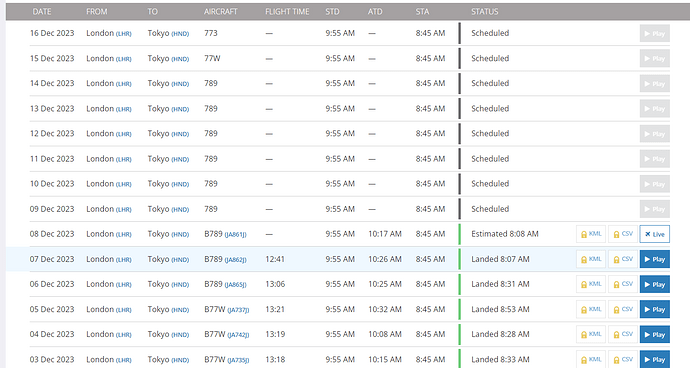The height and width of the screenshot is (368, 690).
Task: Download locked KML for 05 Dec flight
Action: coord(591,309)
